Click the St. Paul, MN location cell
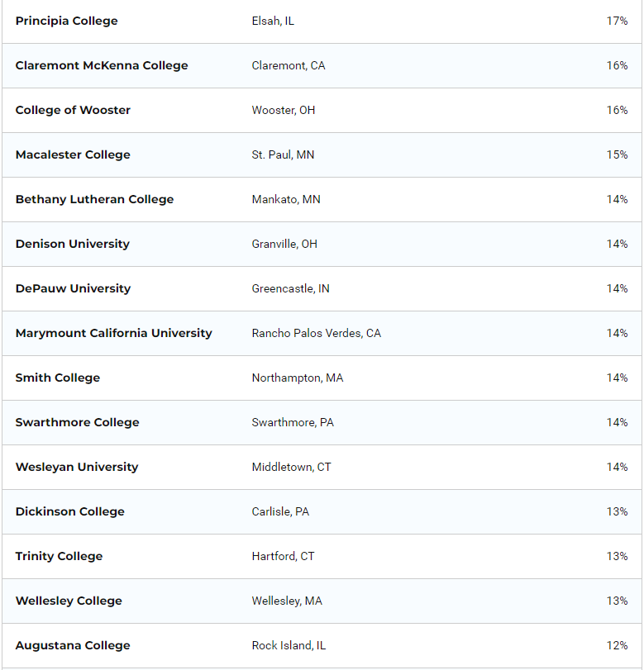Image resolution: width=644 pixels, height=670 pixels. (x=283, y=154)
